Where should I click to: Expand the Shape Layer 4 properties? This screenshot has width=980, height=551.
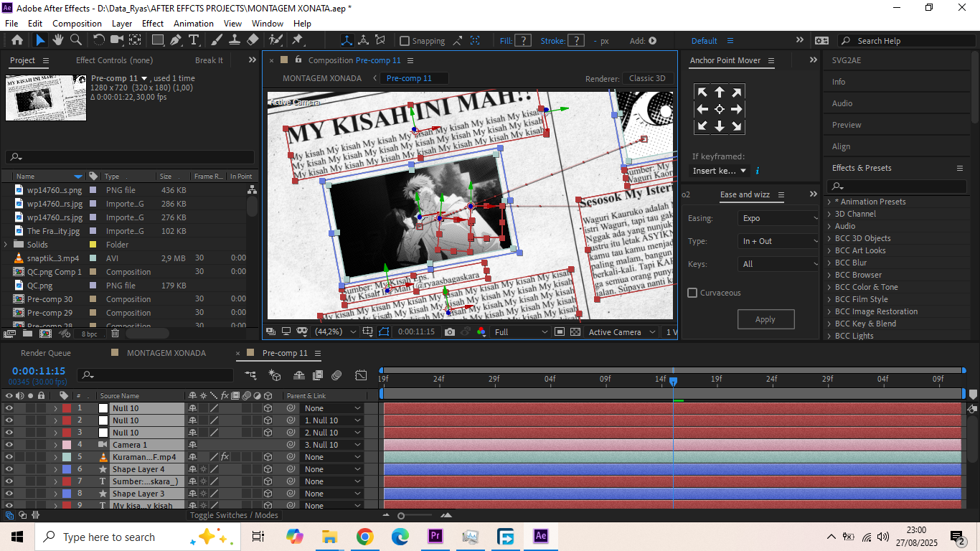(55, 469)
